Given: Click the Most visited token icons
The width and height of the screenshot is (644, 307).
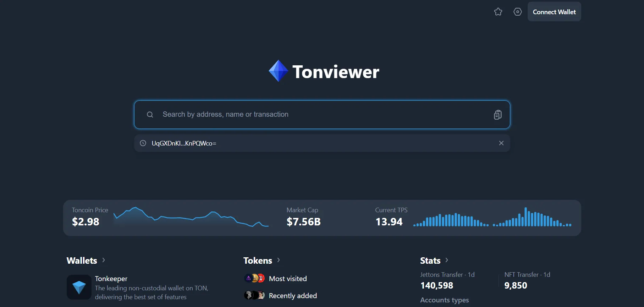Looking at the screenshot, I should click(254, 278).
